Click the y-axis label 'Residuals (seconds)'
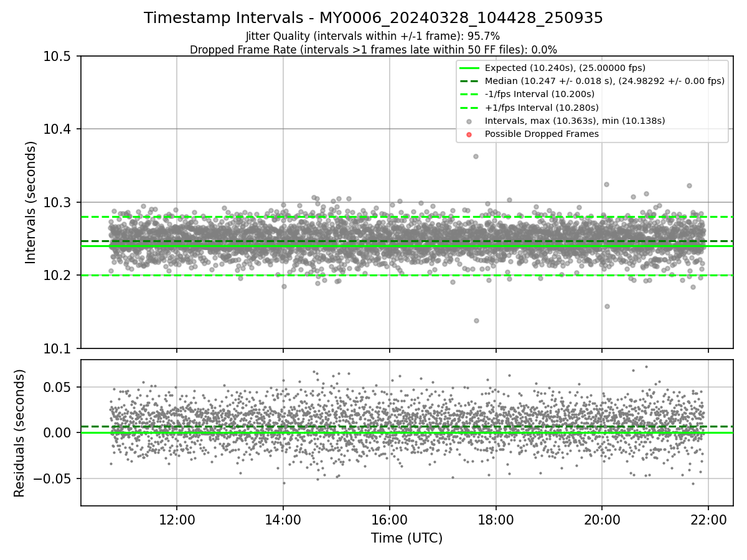The height and width of the screenshot is (560, 747). [x=20, y=433]
